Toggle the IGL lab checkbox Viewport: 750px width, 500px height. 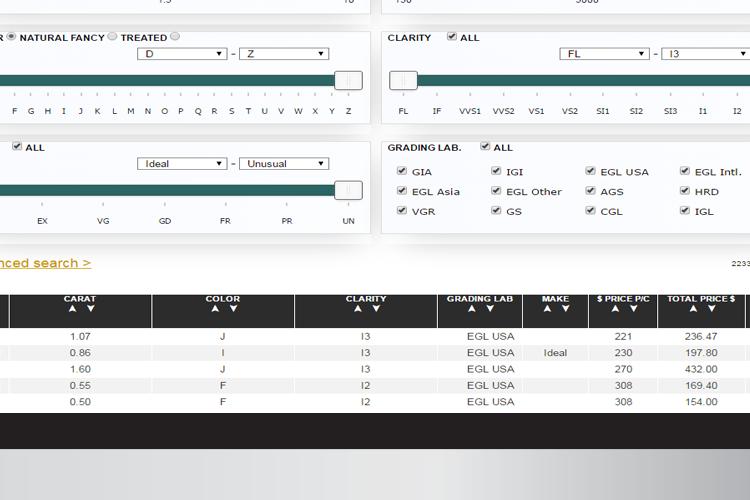click(685, 210)
